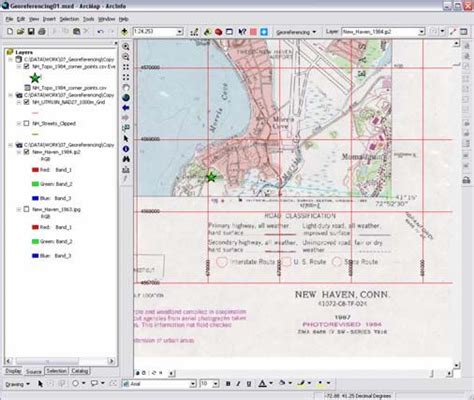Open the Drawing dropdown menu
This screenshot has width=474, height=400.
tap(17, 384)
